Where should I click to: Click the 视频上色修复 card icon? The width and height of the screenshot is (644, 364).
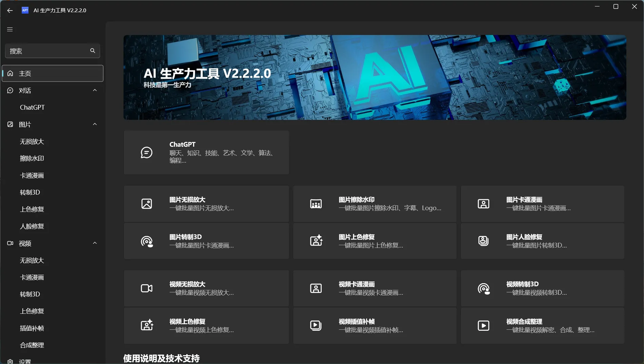(147, 325)
